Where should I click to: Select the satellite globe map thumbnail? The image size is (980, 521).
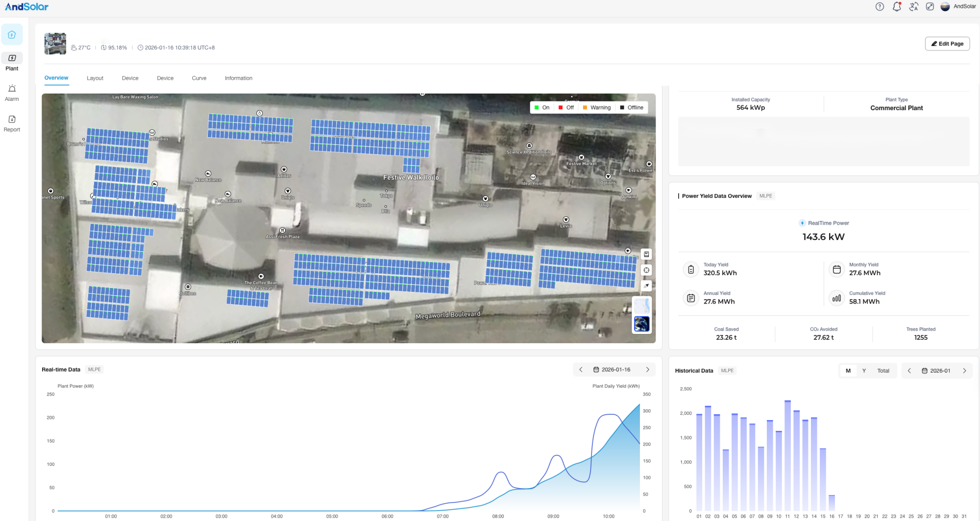tap(641, 324)
